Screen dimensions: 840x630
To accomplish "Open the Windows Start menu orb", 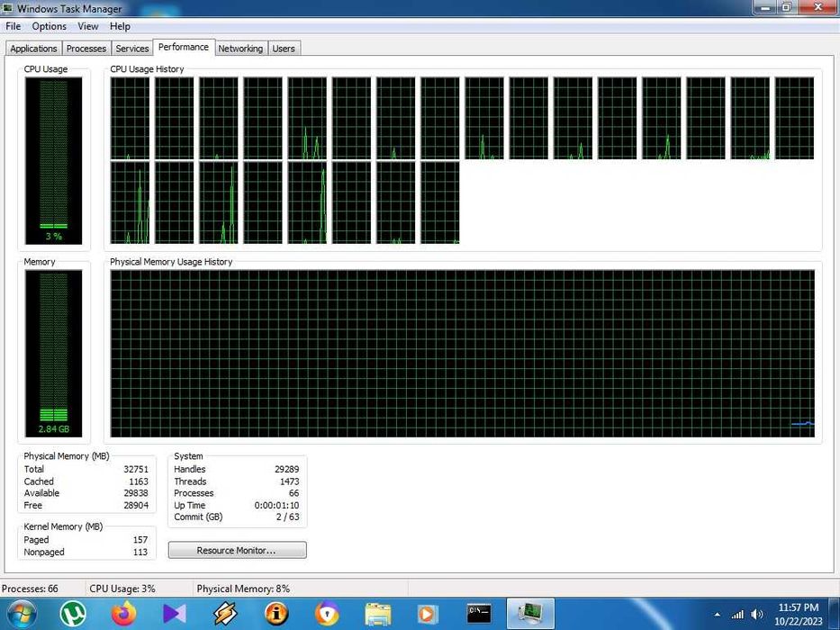I will coord(22,614).
